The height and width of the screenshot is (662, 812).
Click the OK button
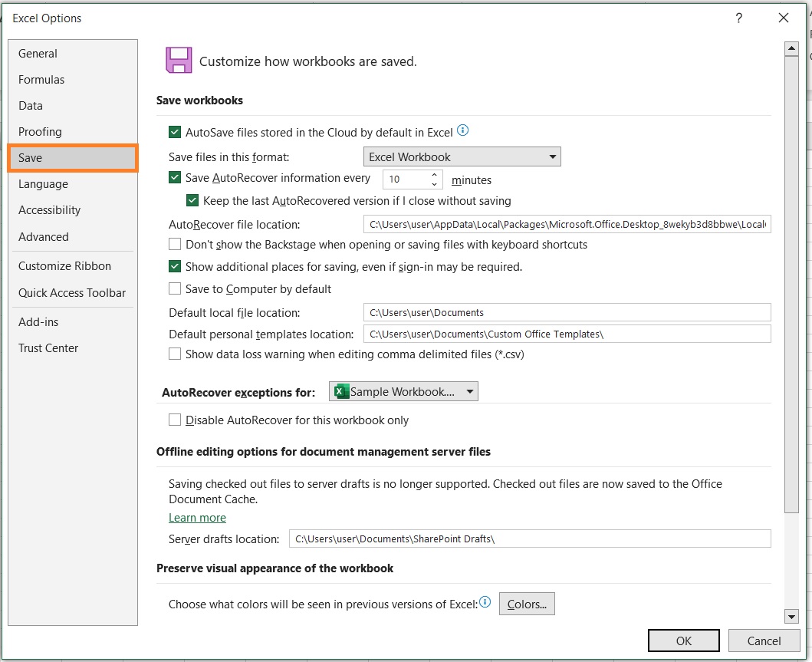click(x=684, y=641)
